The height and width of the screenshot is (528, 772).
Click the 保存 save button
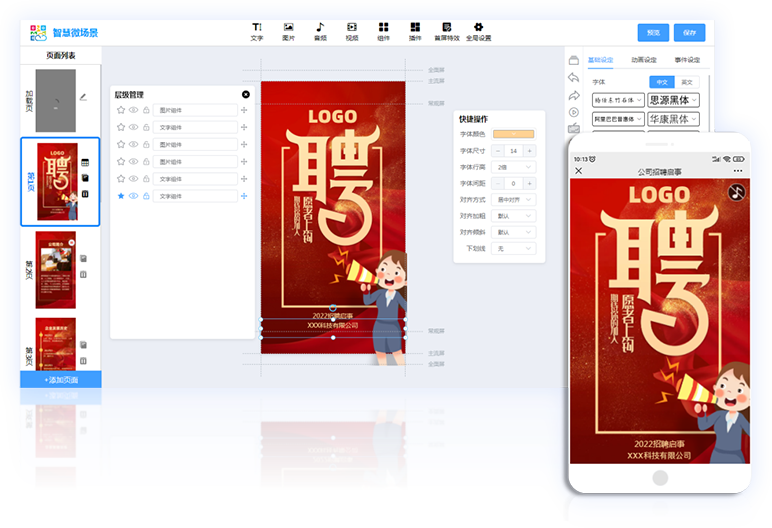point(689,32)
